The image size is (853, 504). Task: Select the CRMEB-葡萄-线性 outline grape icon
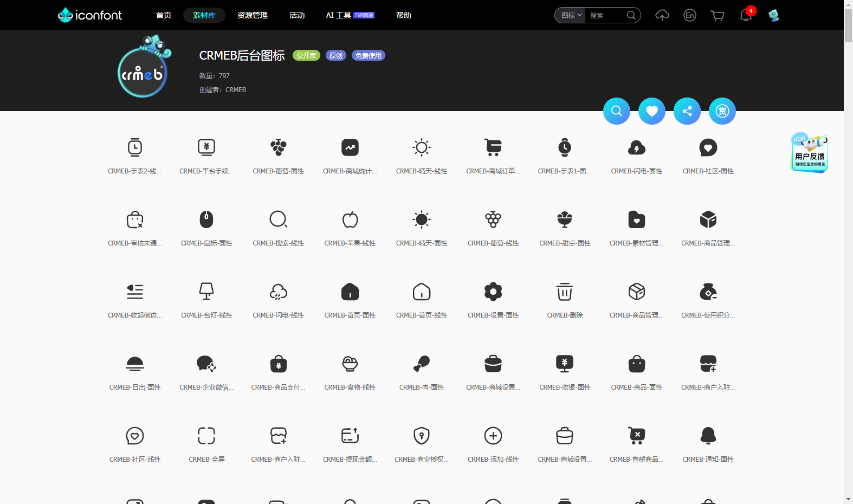pyautogui.click(x=493, y=219)
